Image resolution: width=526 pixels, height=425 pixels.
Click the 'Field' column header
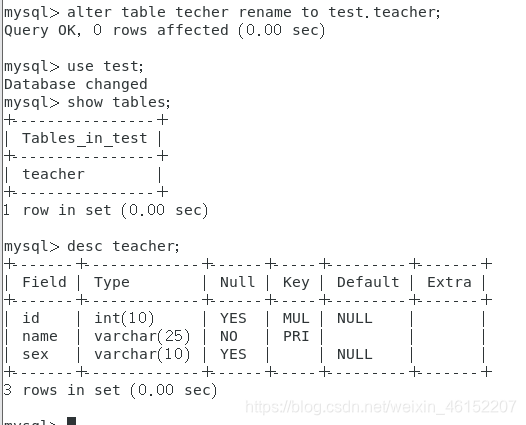pos(44,282)
